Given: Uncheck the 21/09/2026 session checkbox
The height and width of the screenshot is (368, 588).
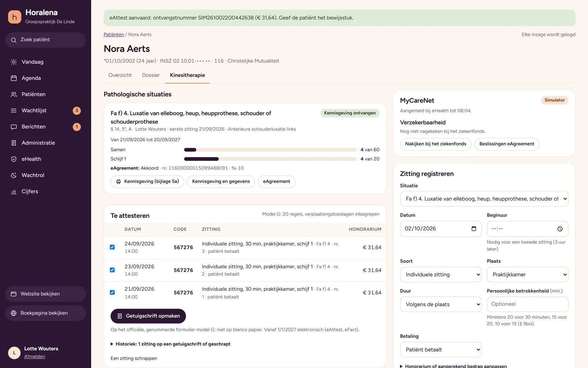Looking at the screenshot, I should tap(112, 293).
